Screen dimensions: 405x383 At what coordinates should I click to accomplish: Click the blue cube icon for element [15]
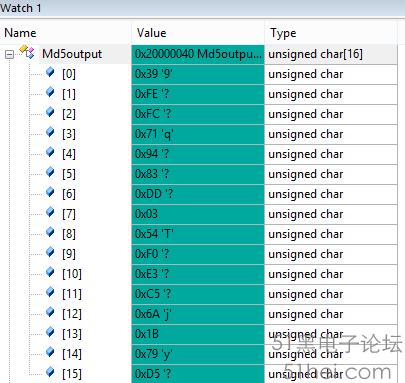coord(50,372)
